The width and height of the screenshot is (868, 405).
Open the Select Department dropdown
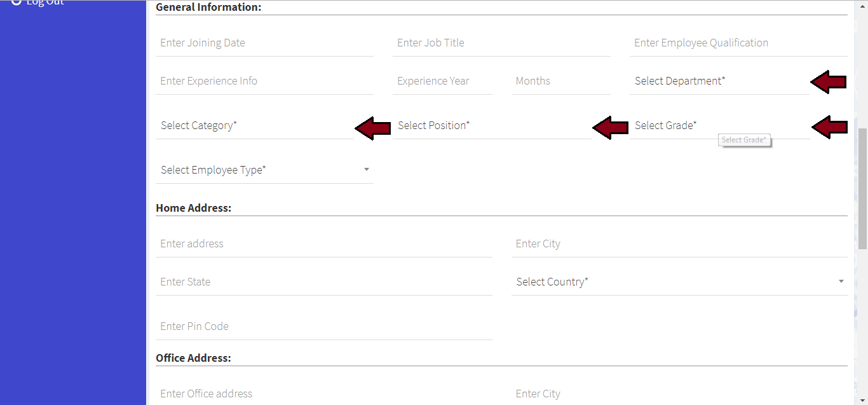[x=718, y=81]
